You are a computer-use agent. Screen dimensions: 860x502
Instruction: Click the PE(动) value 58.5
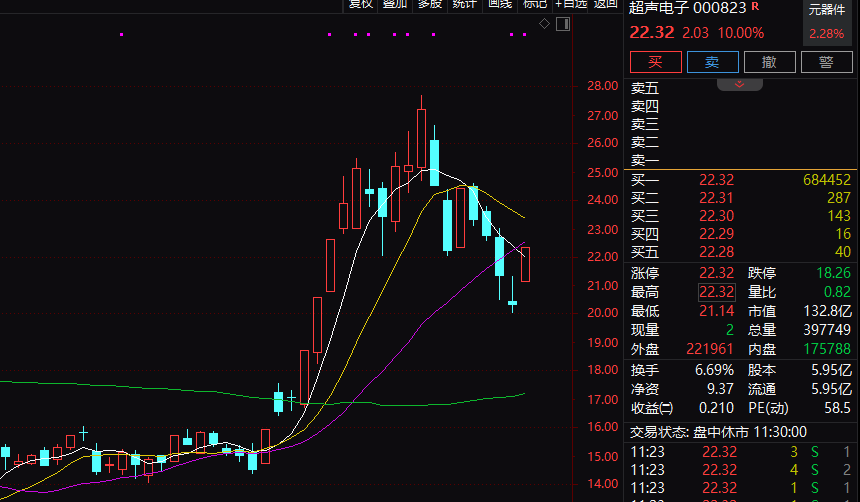pos(838,408)
